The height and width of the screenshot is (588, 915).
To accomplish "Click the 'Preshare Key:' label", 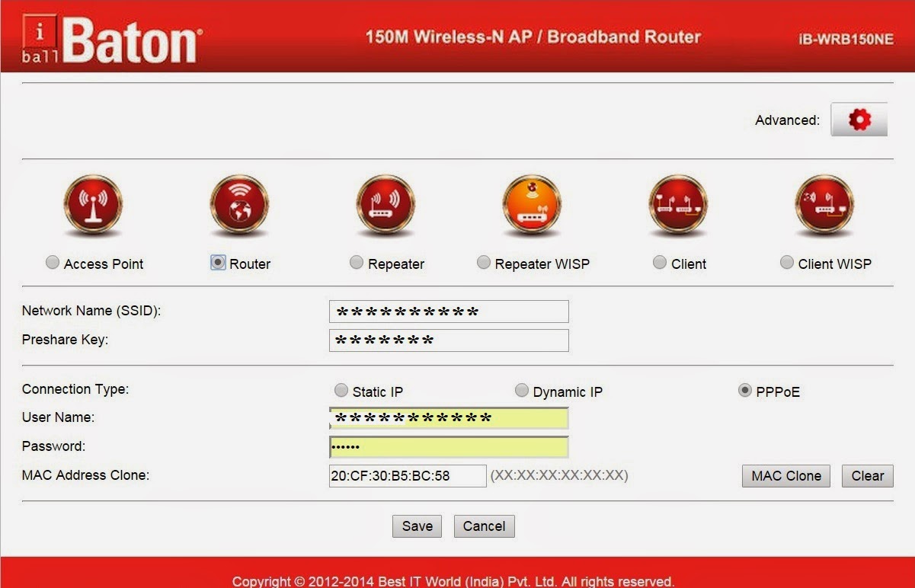I will [x=65, y=340].
